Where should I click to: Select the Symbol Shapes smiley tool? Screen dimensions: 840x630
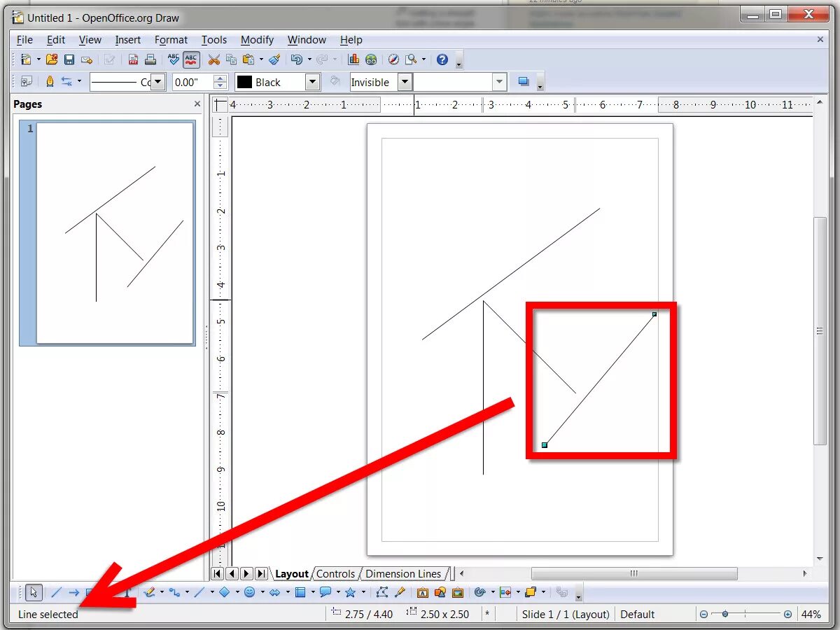click(250, 592)
